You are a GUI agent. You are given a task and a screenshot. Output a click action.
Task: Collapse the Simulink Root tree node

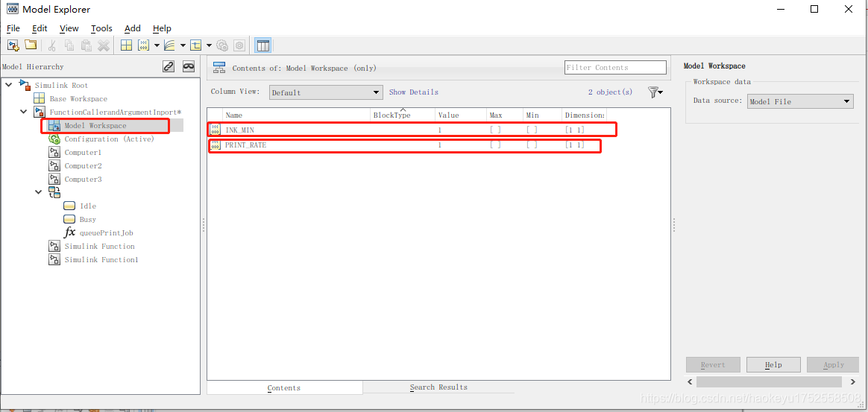(x=8, y=85)
